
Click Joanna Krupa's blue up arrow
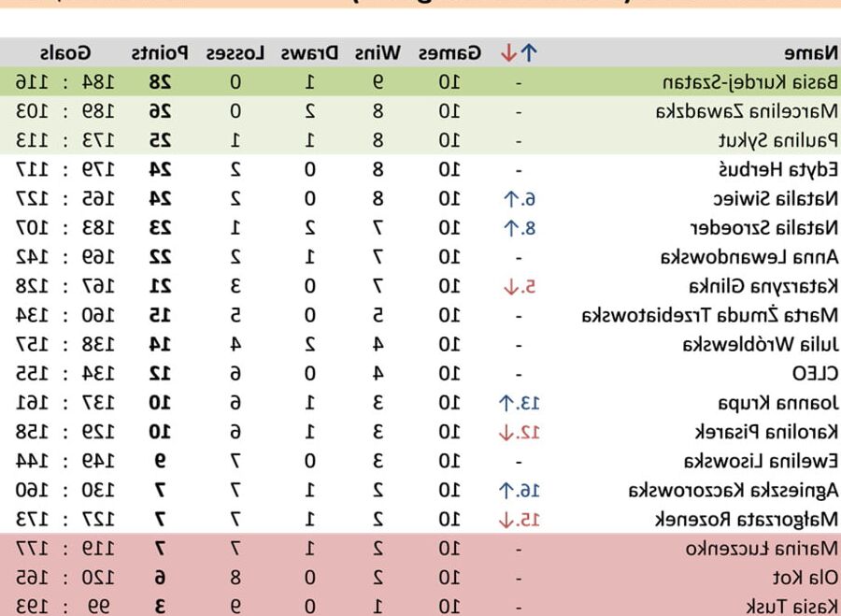tap(506, 403)
